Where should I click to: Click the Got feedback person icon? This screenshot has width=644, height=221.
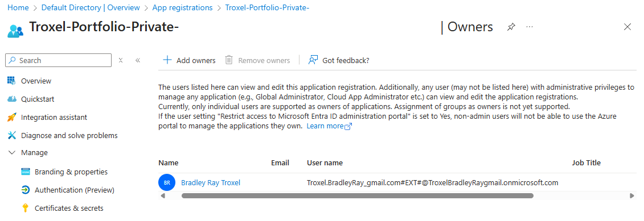[313, 60]
